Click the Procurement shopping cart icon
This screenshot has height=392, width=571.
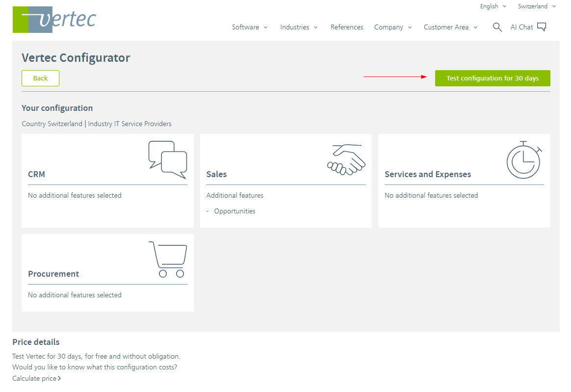point(168,259)
